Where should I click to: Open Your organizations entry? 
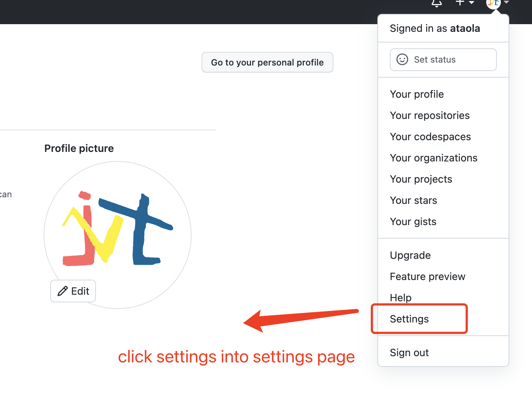[433, 158]
